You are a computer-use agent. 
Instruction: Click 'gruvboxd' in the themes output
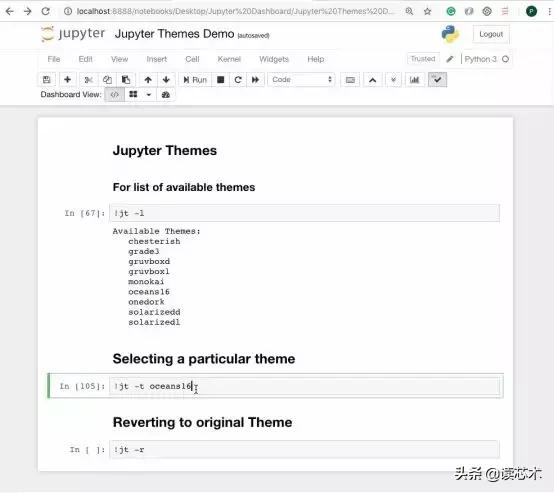[149, 262]
